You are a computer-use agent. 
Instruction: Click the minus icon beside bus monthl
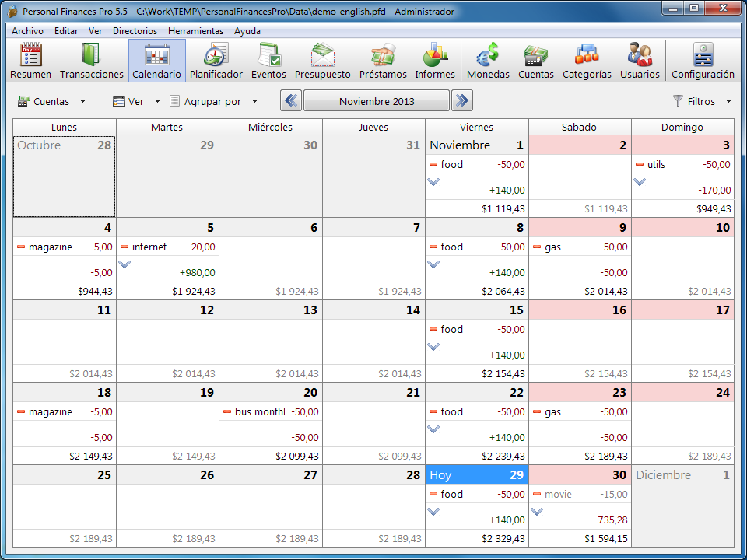coord(227,412)
